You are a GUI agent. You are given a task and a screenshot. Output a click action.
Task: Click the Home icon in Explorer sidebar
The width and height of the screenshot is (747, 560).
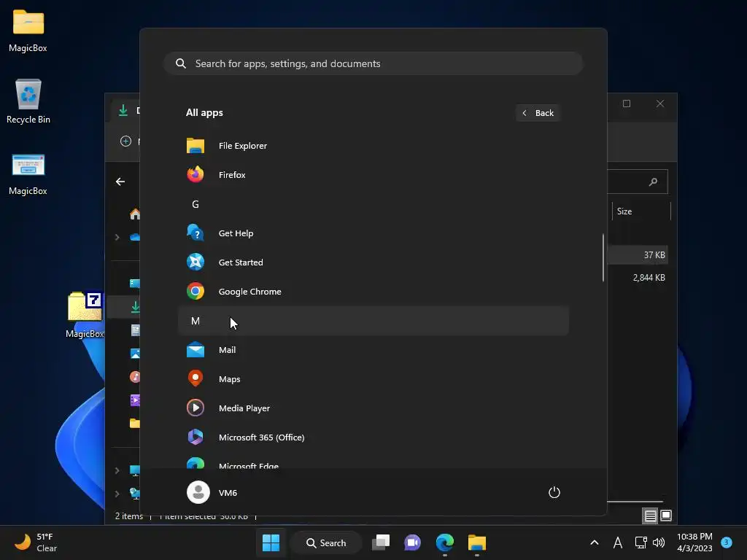(135, 214)
